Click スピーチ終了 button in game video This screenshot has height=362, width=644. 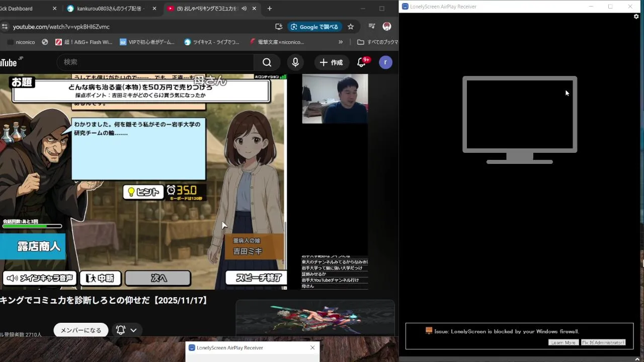point(256,278)
